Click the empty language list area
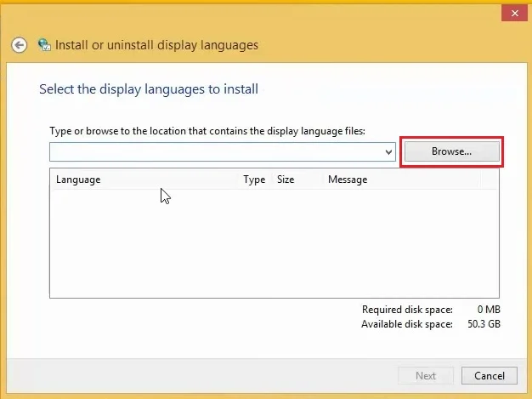 pos(274,243)
